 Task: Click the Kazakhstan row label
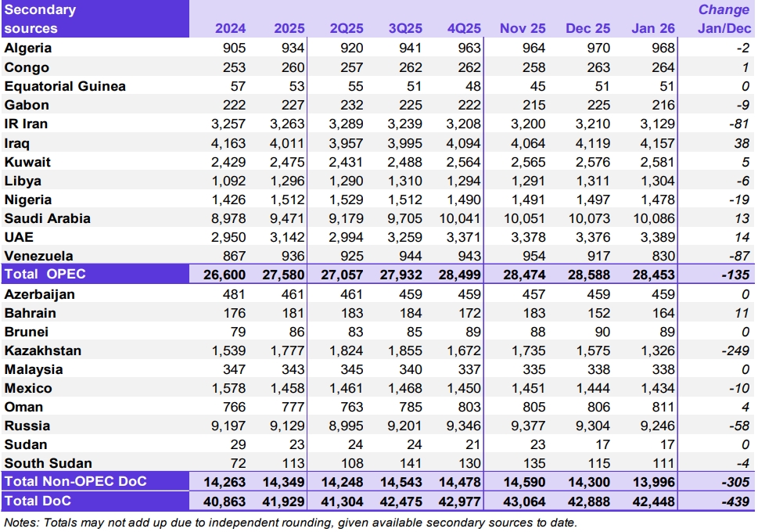coord(42,350)
